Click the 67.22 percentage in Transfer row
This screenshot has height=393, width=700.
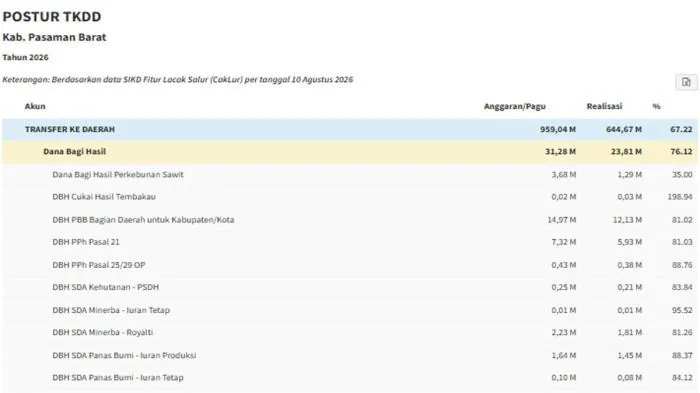[681, 130]
